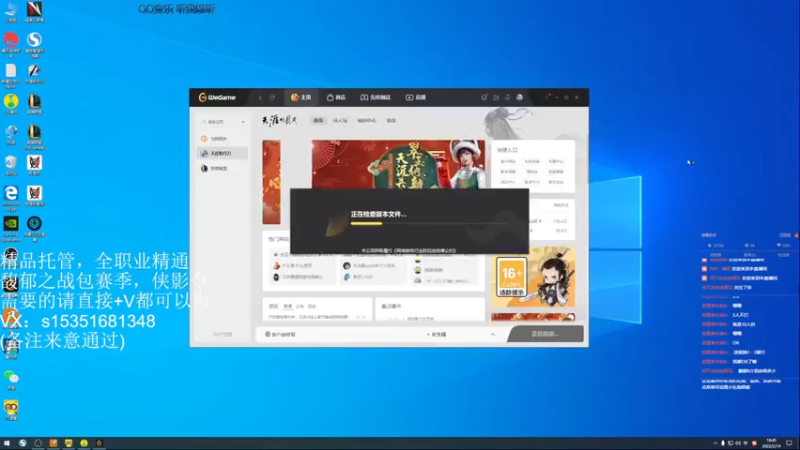Click the sidebar search applications field

coord(219,122)
